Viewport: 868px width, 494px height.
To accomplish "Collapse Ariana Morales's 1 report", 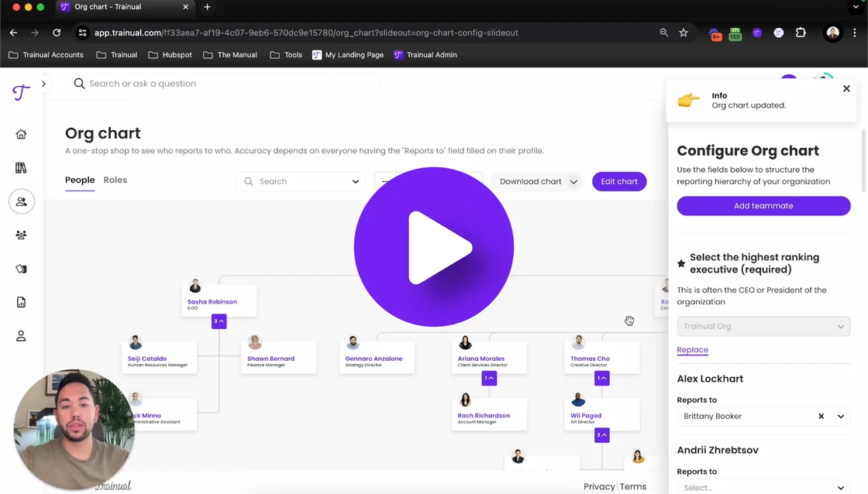I will click(489, 378).
